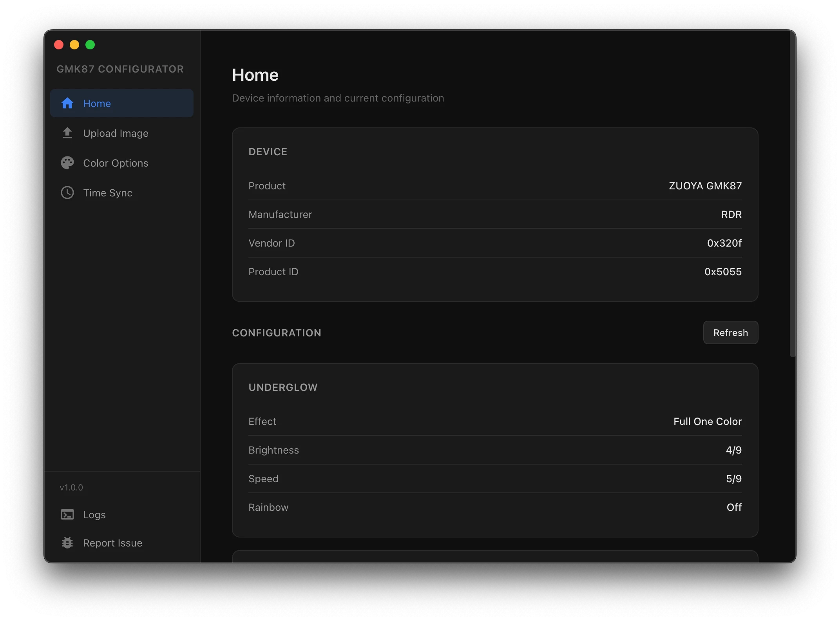Viewport: 840px width, 621px height.
Task: View application Logs
Action: [94, 514]
